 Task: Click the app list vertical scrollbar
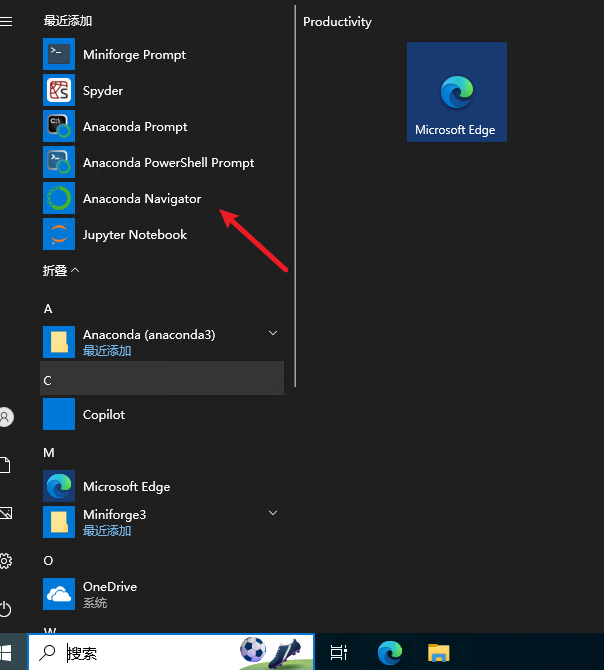tap(295, 196)
